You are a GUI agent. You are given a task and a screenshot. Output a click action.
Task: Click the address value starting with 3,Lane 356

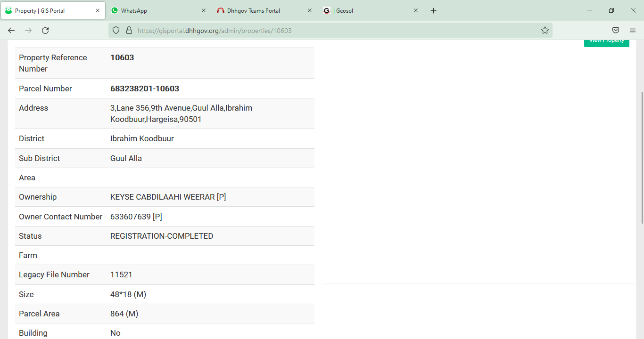click(181, 113)
